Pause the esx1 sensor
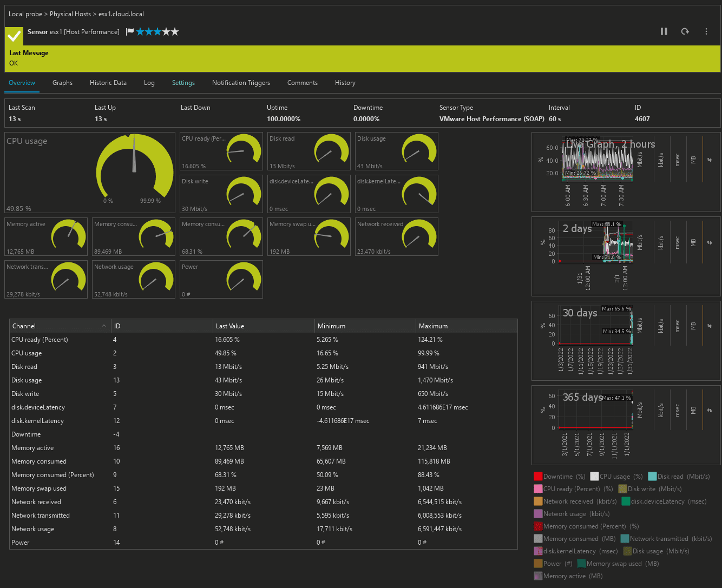 664,31
